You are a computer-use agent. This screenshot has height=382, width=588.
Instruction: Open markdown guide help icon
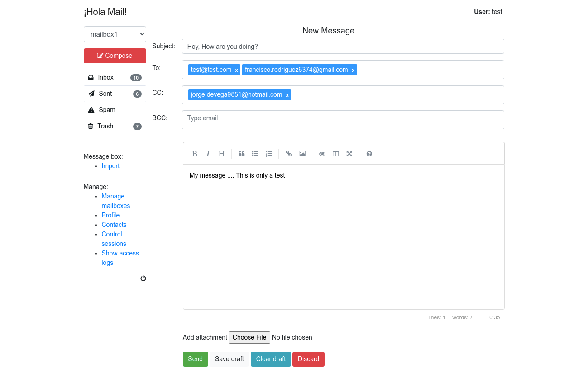pyautogui.click(x=369, y=154)
